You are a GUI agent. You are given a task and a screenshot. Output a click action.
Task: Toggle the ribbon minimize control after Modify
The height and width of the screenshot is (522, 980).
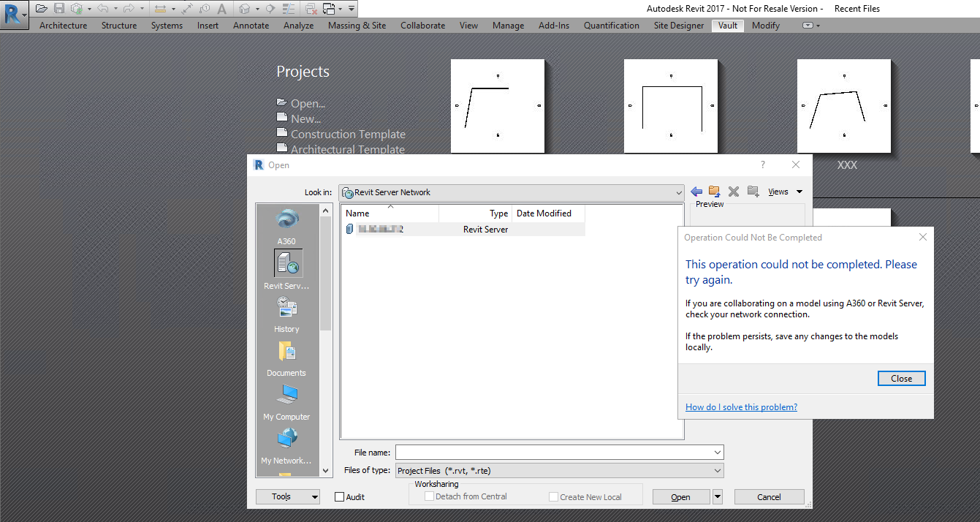810,26
